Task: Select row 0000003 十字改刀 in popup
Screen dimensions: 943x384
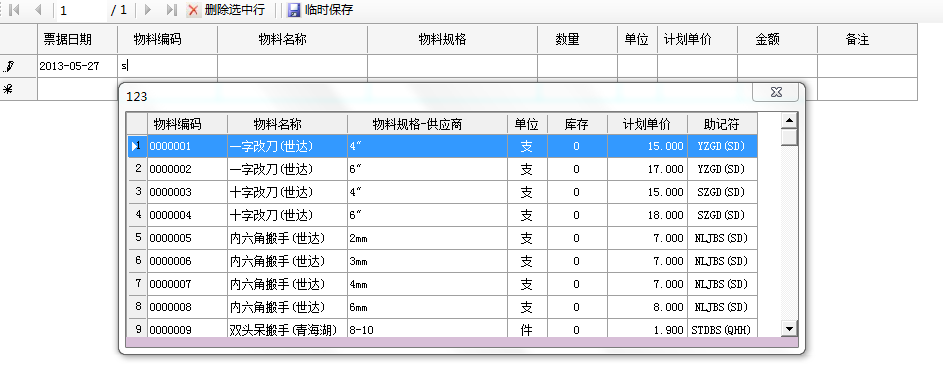Action: tap(443, 192)
